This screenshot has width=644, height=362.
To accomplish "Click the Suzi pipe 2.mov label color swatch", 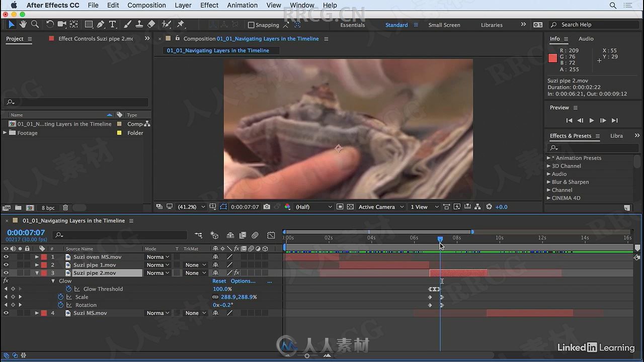I will (x=44, y=273).
